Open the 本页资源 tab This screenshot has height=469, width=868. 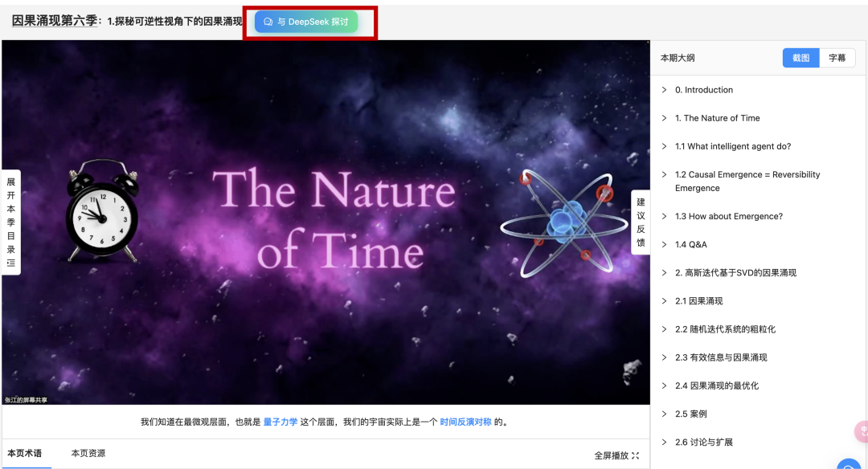tap(88, 454)
